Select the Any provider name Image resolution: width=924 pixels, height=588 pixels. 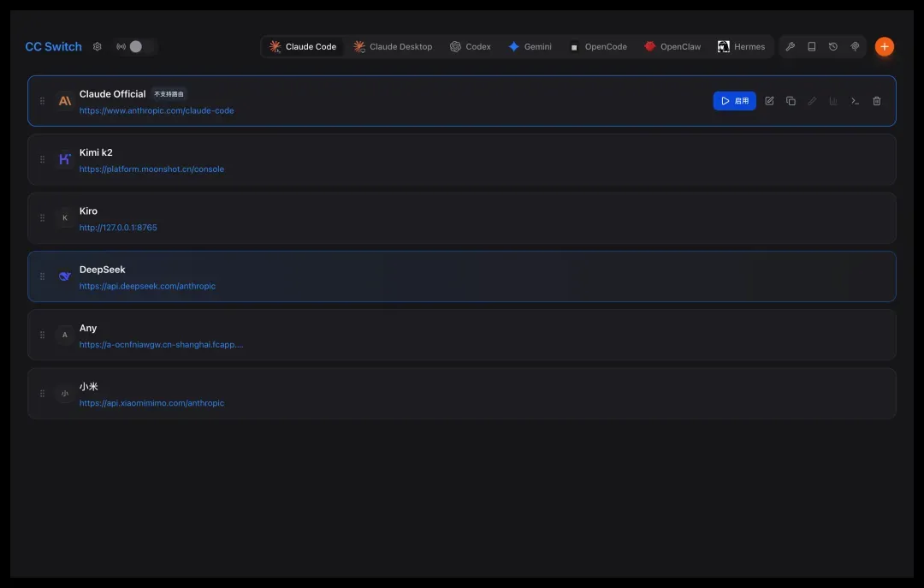pos(88,327)
